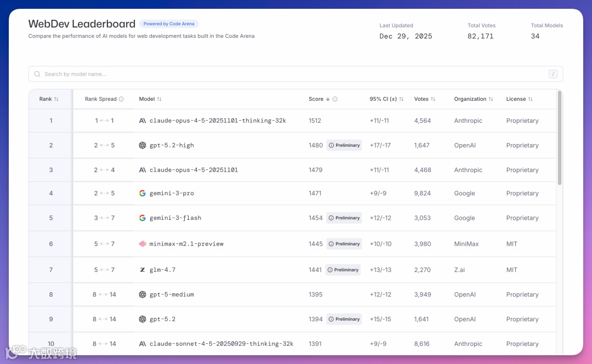Click MiniMax logo beside minimax-m2.1-preview
Image resolution: width=592 pixels, height=364 pixels.
143,244
